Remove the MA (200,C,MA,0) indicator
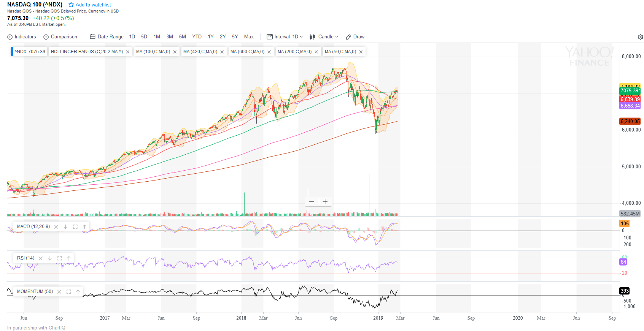 [316, 52]
